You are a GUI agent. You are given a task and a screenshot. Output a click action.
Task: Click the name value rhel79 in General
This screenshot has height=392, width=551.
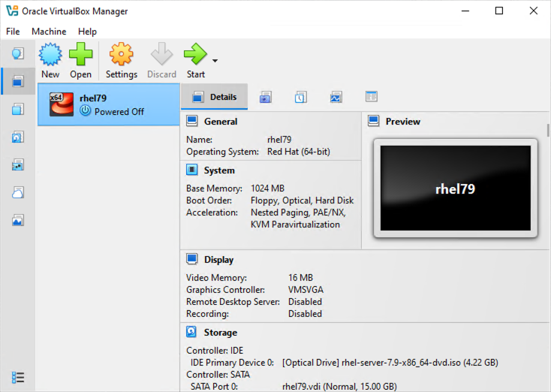(279, 140)
